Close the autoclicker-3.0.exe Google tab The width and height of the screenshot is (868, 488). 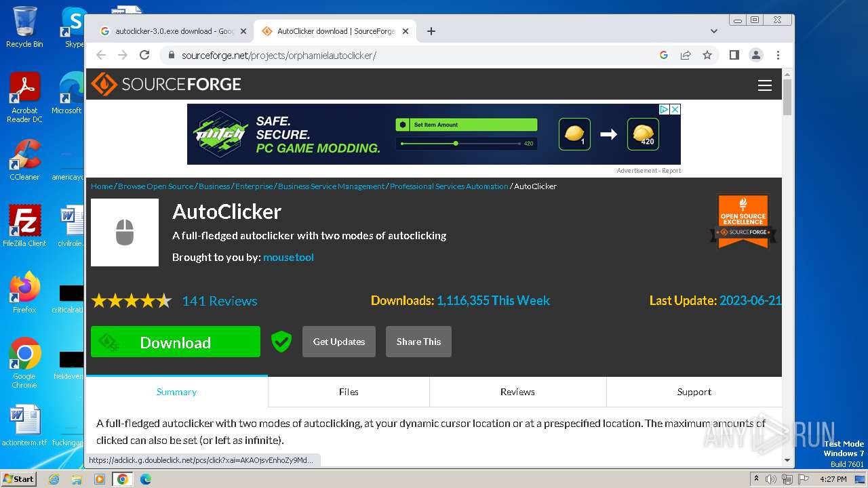click(x=243, y=31)
